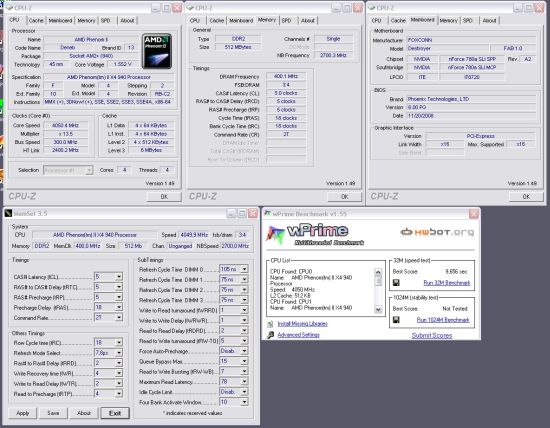550x428 pixels.
Task: Open the CAS# Latency dropdown in MemSet
Action: click(119, 277)
